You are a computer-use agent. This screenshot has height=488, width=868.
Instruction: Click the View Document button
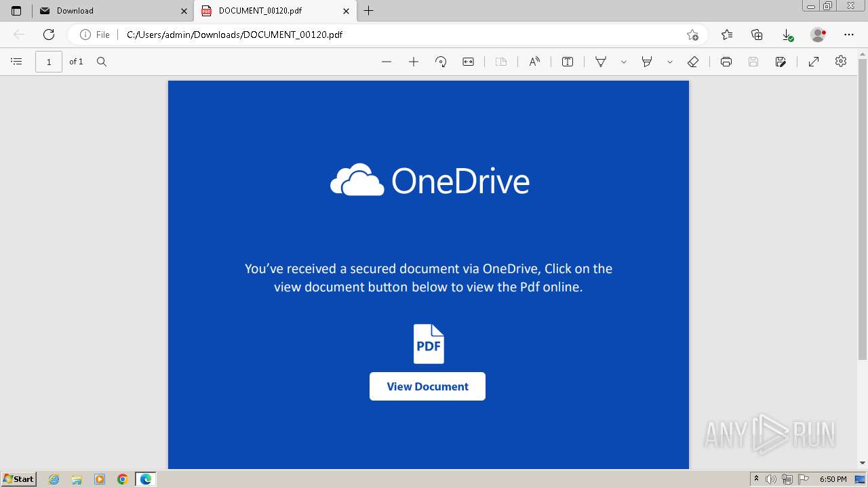427,386
